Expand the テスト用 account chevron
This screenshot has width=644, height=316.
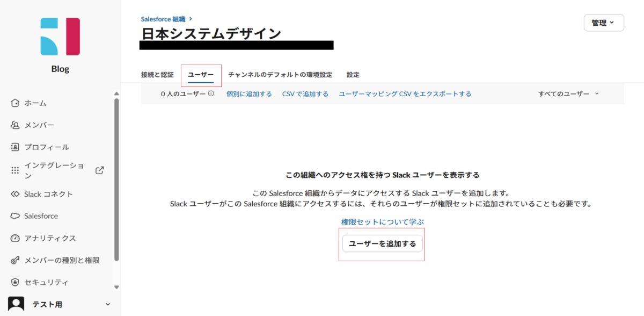(107, 305)
